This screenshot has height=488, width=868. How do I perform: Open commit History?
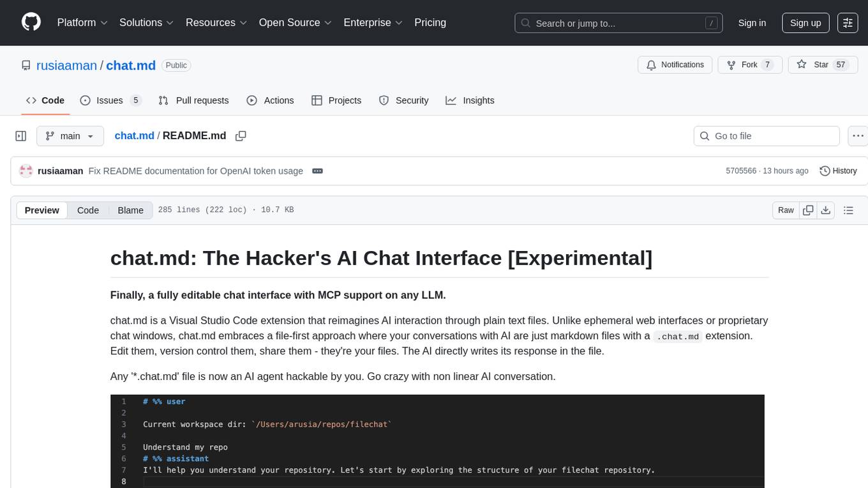coord(838,171)
